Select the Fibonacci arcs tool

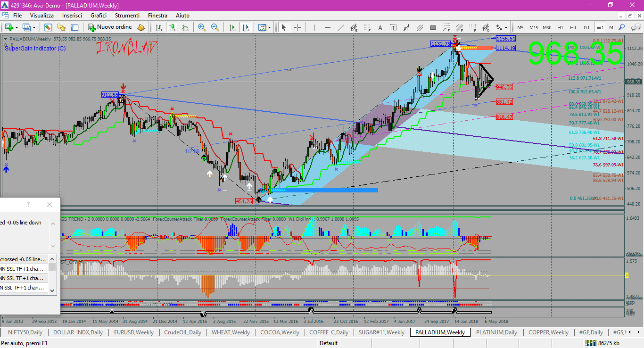446,27
